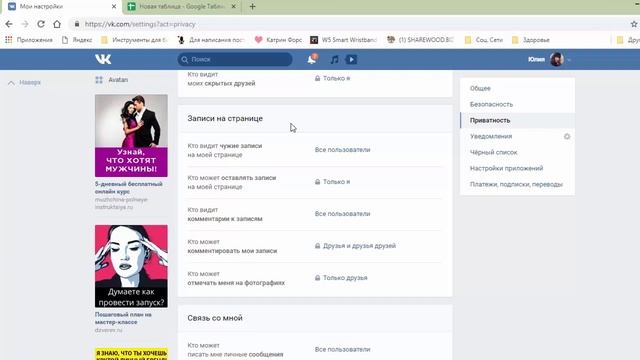
Task: Click the yellow 'Я знаю, что ты хочешь' ad
Action: [131, 353]
